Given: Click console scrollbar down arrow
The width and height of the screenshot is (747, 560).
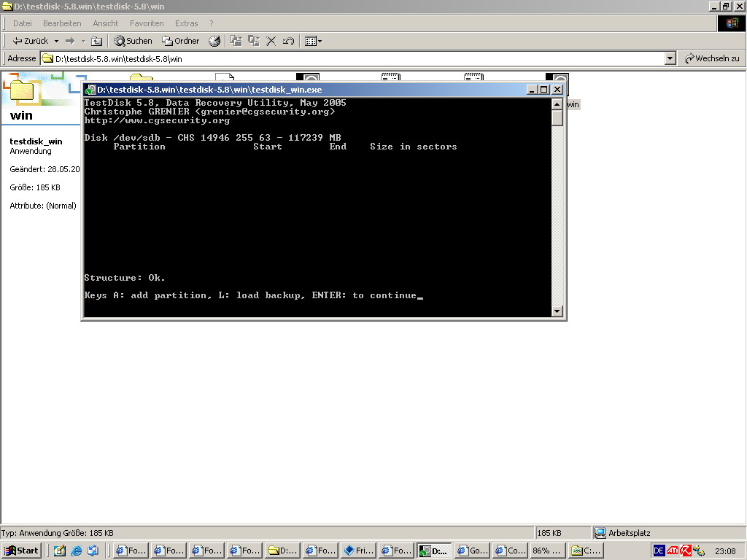Looking at the screenshot, I should coord(557,311).
